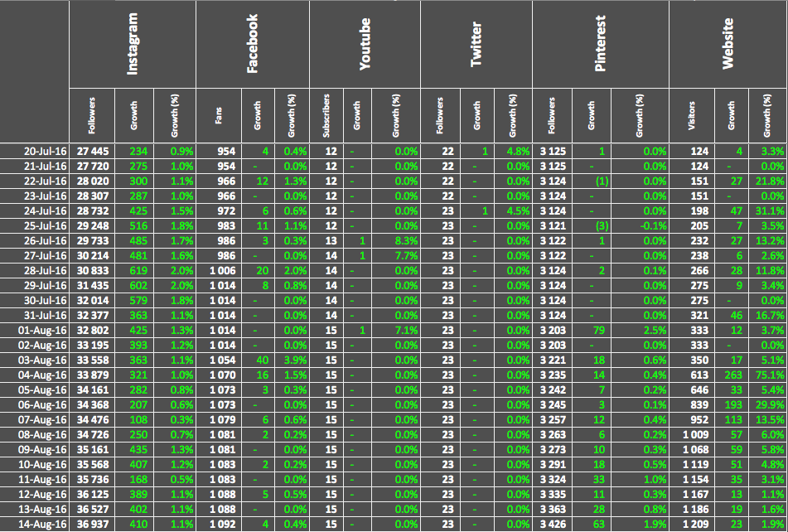Click Pinterest followers value 3 324

pyautogui.click(x=553, y=479)
